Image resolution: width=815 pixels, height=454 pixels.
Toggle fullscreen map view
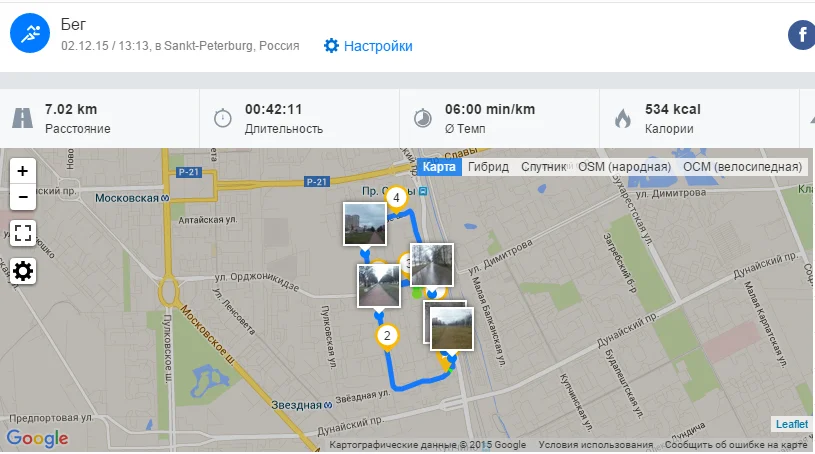(x=23, y=232)
